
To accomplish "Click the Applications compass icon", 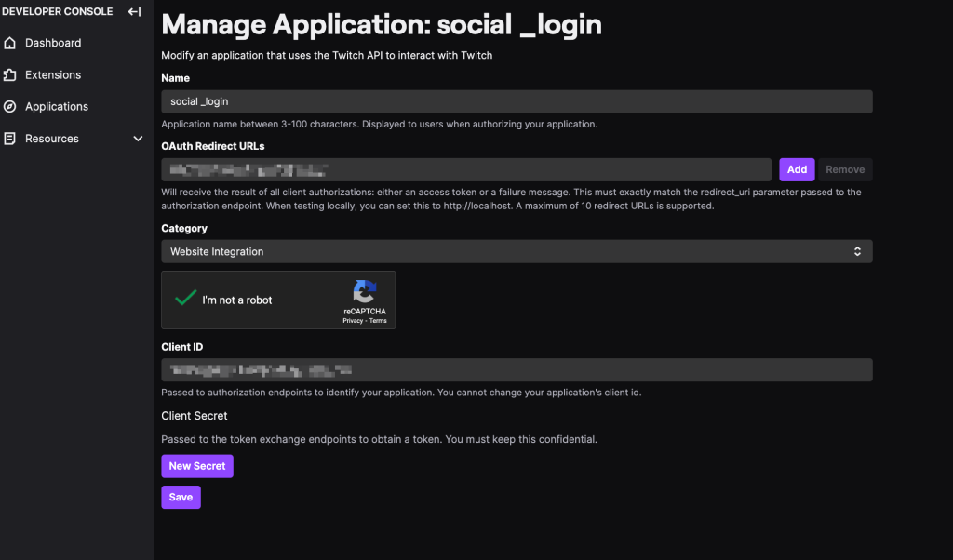I will pos(10,107).
